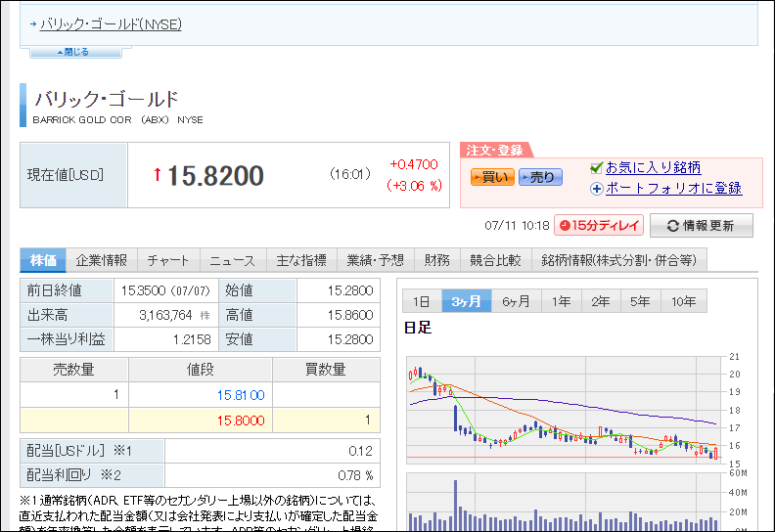Click the timestamp 07/11 10:18

point(517,226)
